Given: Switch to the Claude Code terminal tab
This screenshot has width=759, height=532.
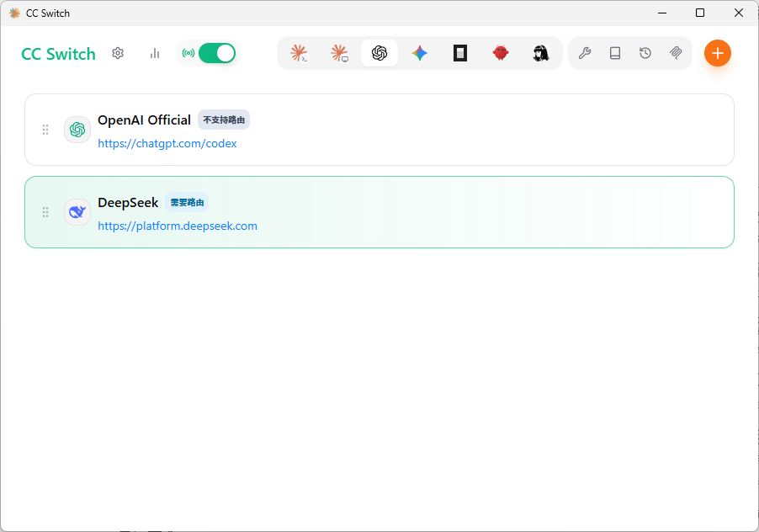Looking at the screenshot, I should point(300,53).
